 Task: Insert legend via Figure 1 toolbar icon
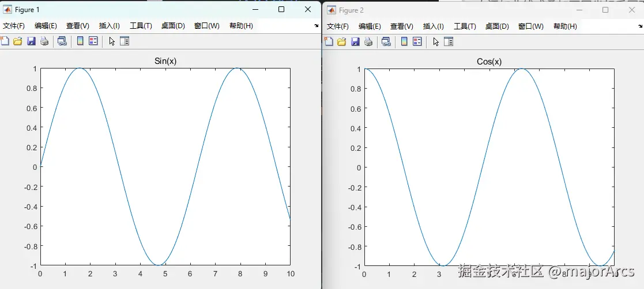[93, 41]
